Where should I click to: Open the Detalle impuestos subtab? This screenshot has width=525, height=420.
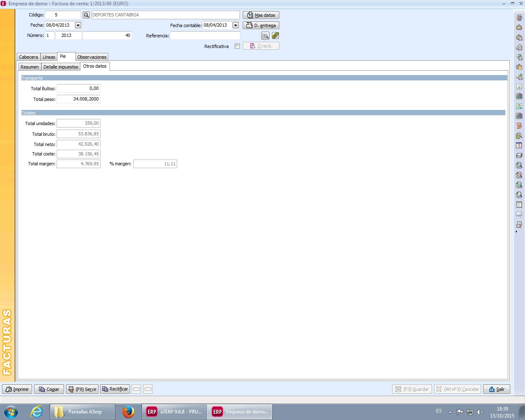pos(61,67)
